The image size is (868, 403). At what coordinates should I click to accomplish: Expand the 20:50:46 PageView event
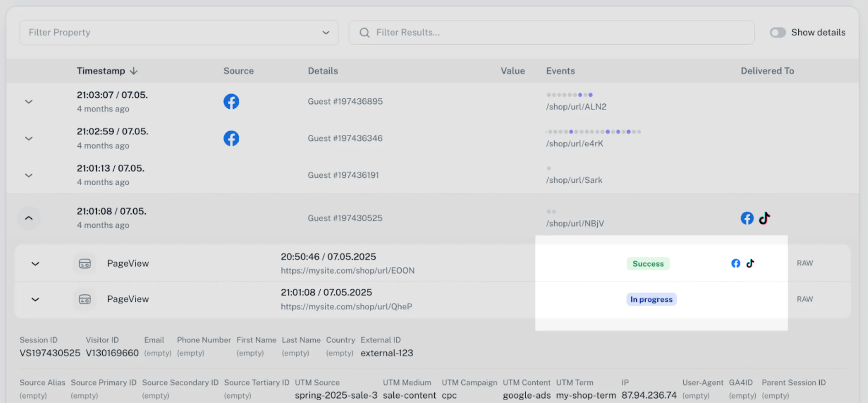click(35, 263)
